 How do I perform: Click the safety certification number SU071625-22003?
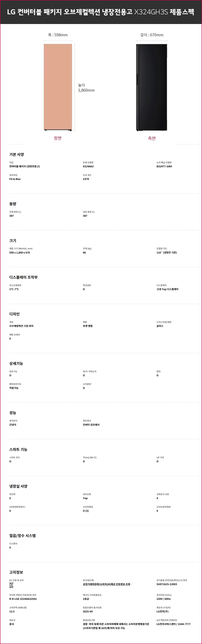[x=167, y=584]
